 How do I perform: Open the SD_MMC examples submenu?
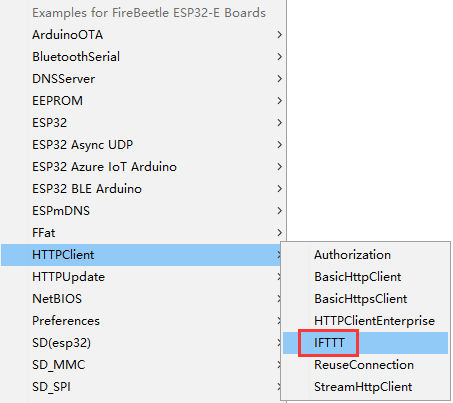point(141,365)
